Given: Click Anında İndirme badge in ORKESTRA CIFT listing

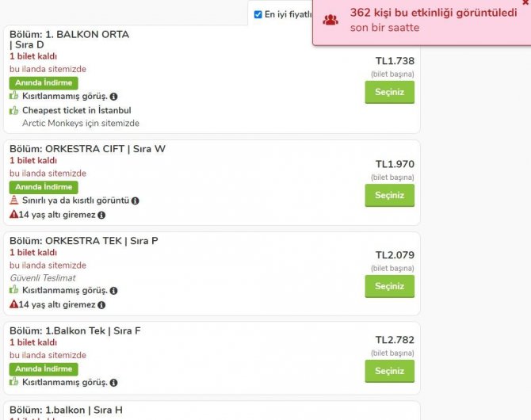Looking at the screenshot, I should click(44, 187).
